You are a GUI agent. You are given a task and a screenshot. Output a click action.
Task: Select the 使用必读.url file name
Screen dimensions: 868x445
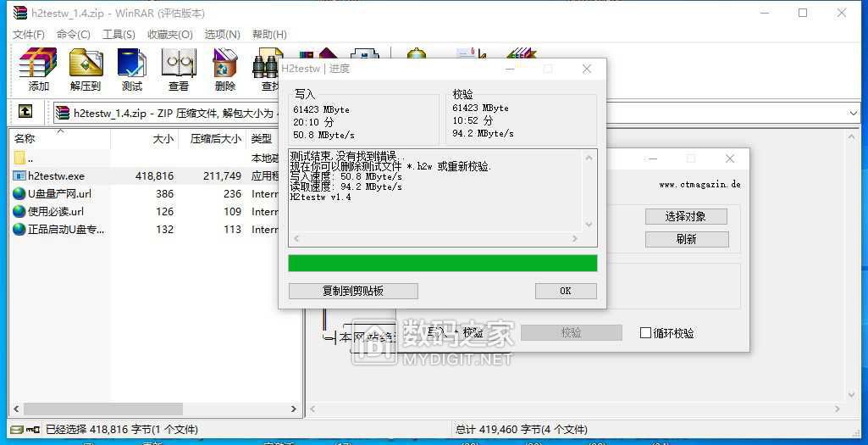(55, 212)
